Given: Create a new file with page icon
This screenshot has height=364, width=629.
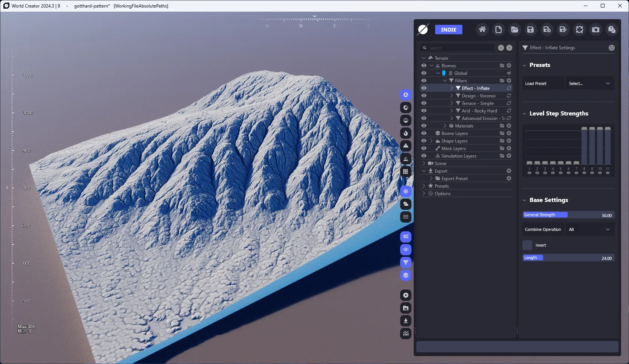Looking at the screenshot, I should pyautogui.click(x=498, y=29).
